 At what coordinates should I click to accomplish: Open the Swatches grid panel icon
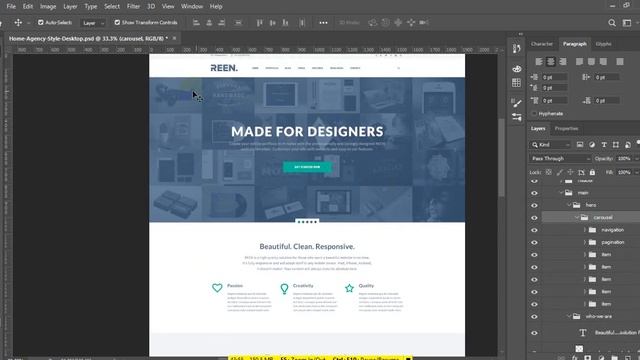point(516,83)
